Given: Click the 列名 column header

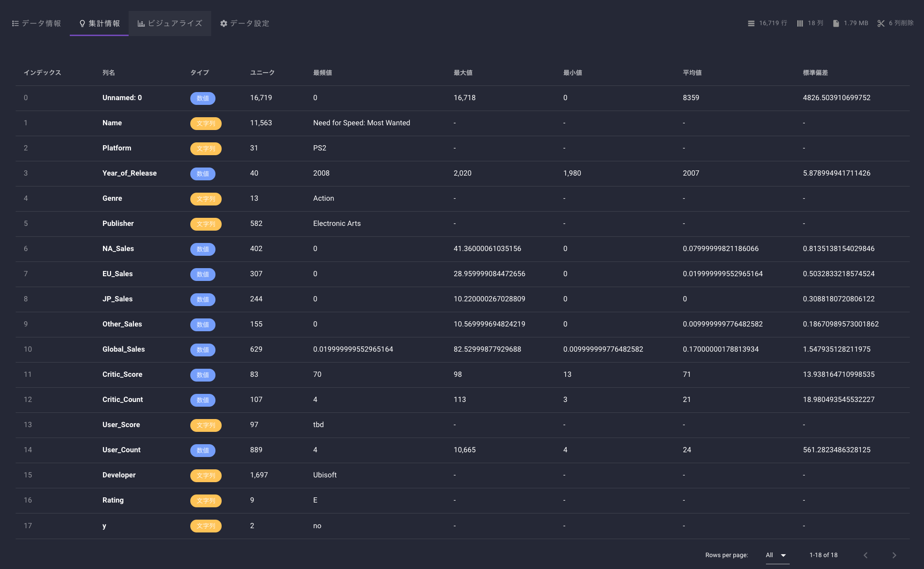Looking at the screenshot, I should pos(109,73).
